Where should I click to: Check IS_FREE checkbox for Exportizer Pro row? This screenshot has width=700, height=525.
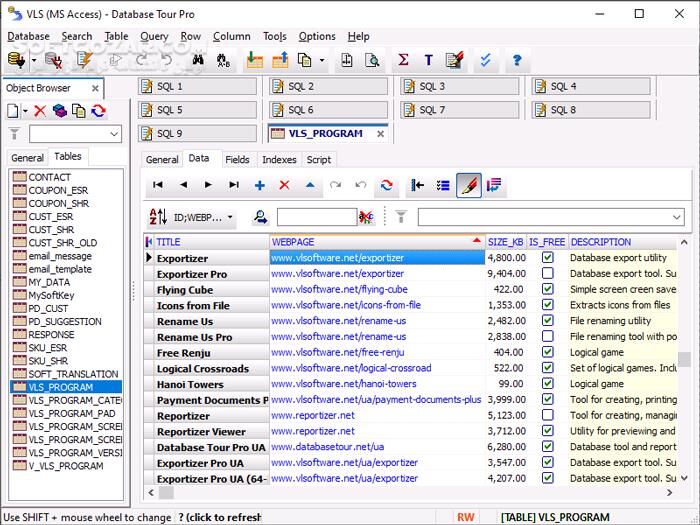pos(547,274)
